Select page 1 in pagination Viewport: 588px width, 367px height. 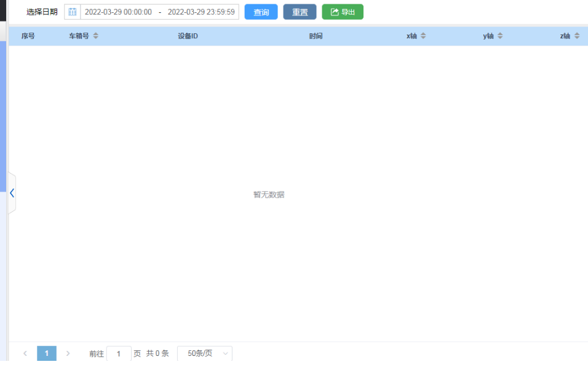click(47, 353)
